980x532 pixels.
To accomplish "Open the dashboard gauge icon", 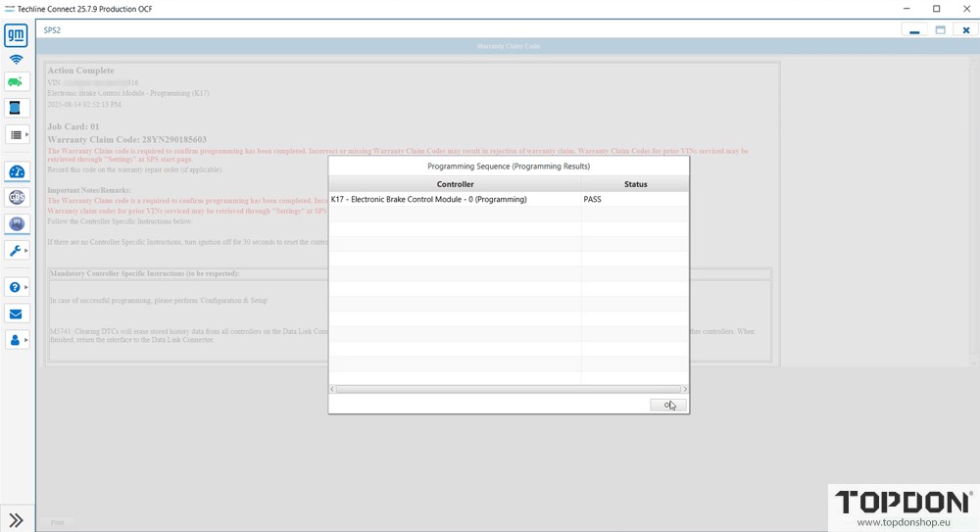I will (x=16, y=172).
